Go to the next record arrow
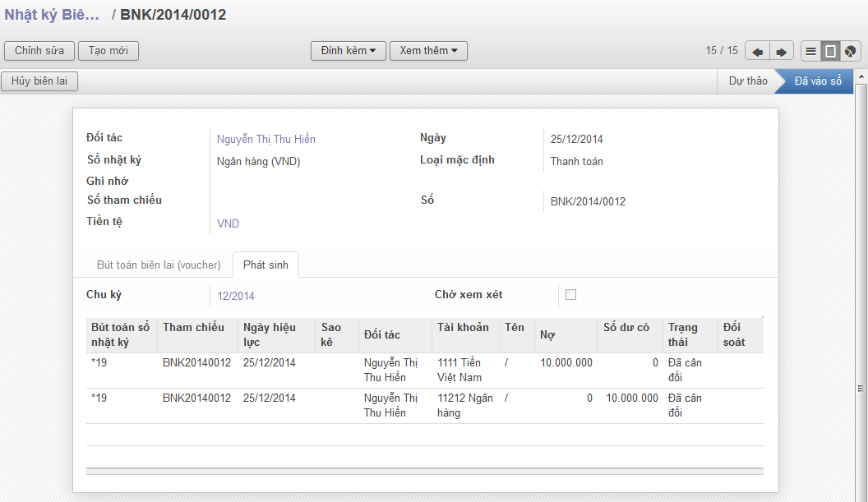The width and height of the screenshot is (868, 502). [781, 51]
